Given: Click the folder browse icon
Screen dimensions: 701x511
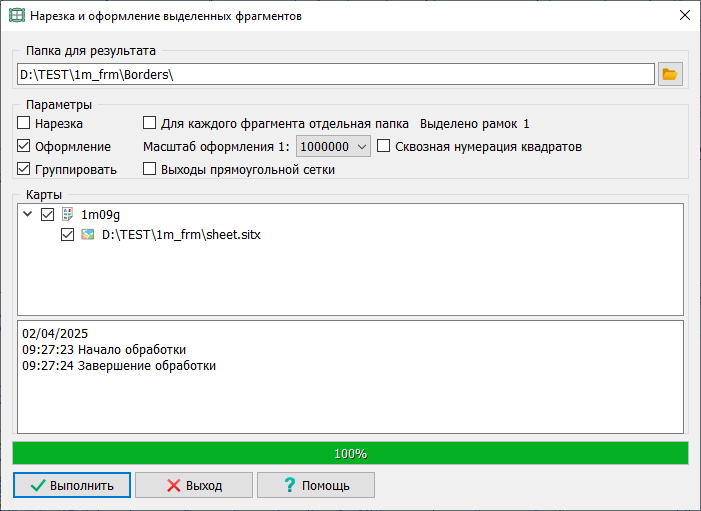Looking at the screenshot, I should [x=670, y=74].
